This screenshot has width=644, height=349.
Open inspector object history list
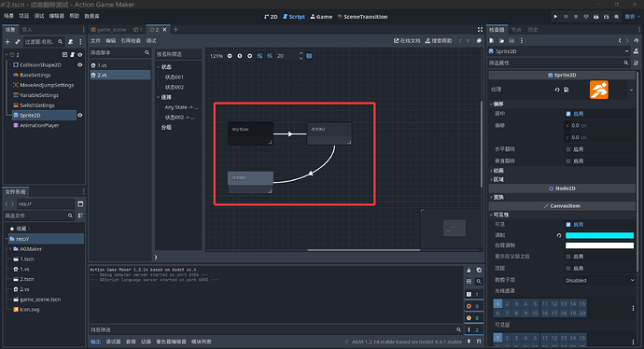click(637, 41)
